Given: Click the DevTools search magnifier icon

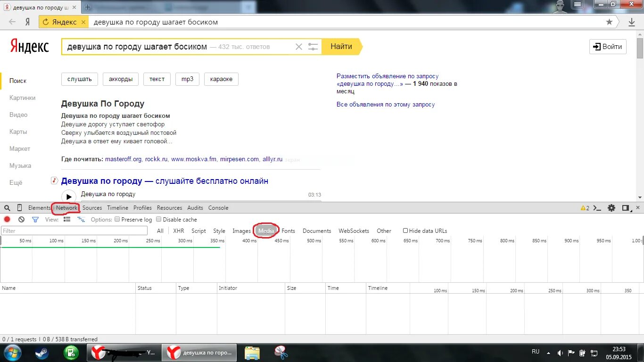Looking at the screenshot, I should pos(7,208).
